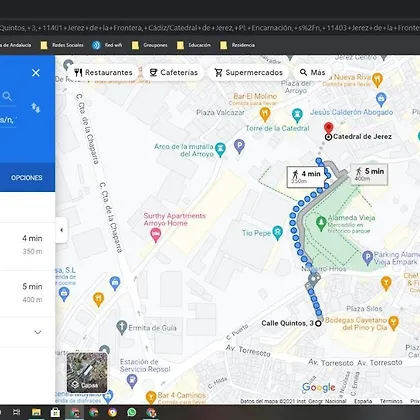Open Microsoft Store from the taskbar

[55, 412]
